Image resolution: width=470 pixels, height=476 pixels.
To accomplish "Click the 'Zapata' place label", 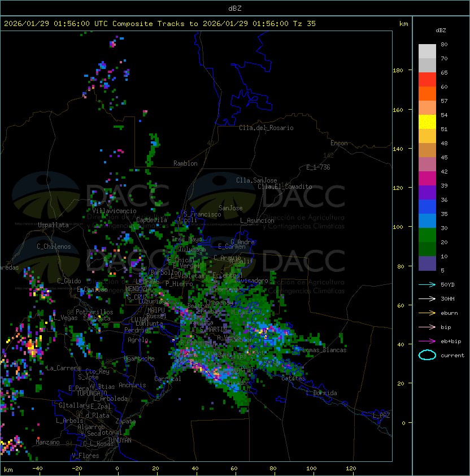I will (125, 421).
